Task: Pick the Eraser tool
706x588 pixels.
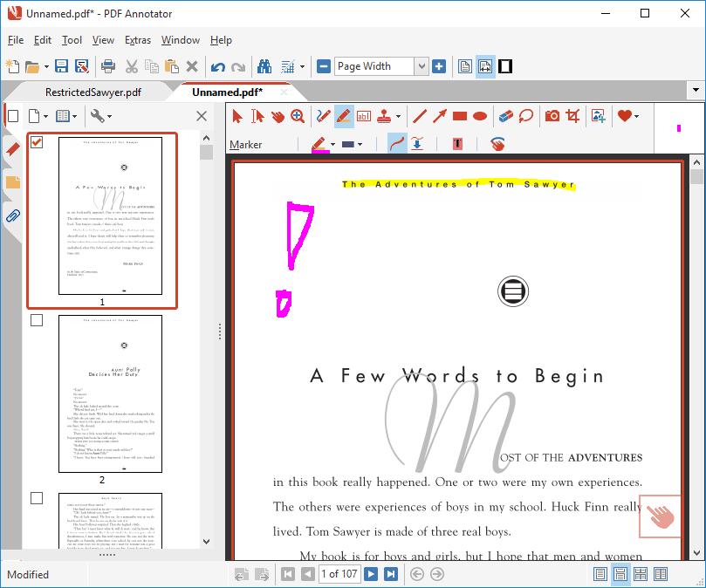Action: (x=504, y=115)
